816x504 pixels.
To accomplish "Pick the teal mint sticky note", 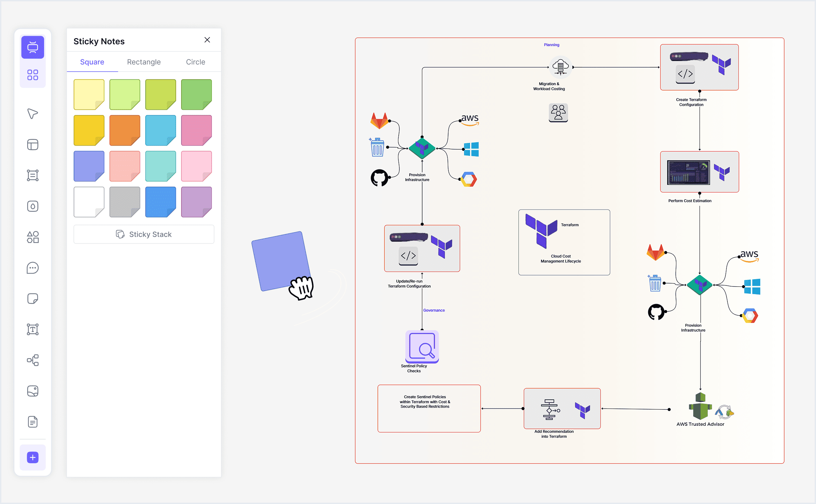I will pyautogui.click(x=161, y=166).
